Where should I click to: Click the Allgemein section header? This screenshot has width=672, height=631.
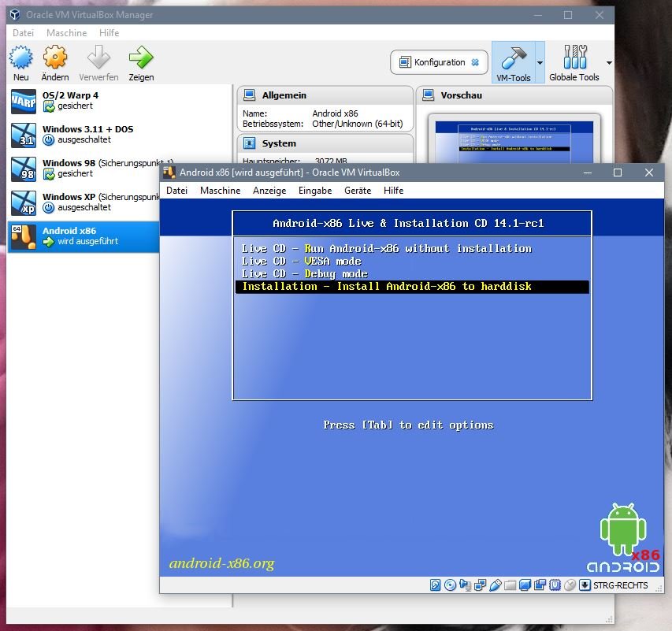coord(325,95)
